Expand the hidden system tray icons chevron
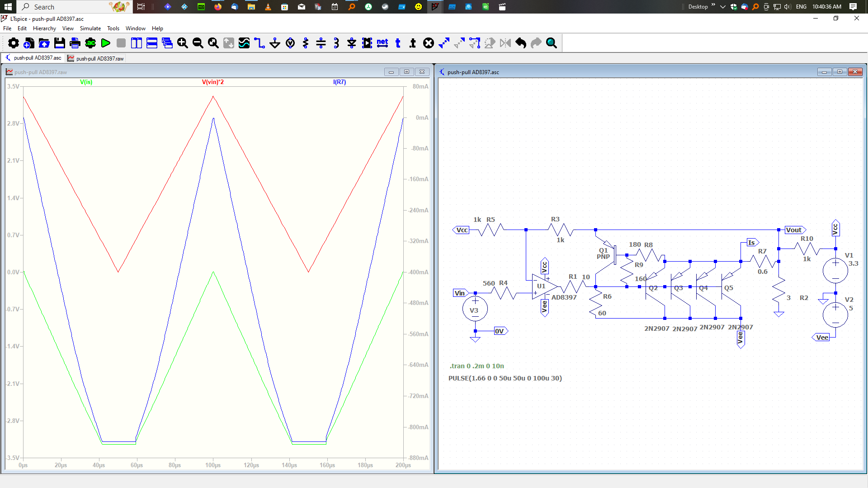868x488 pixels. (x=722, y=7)
